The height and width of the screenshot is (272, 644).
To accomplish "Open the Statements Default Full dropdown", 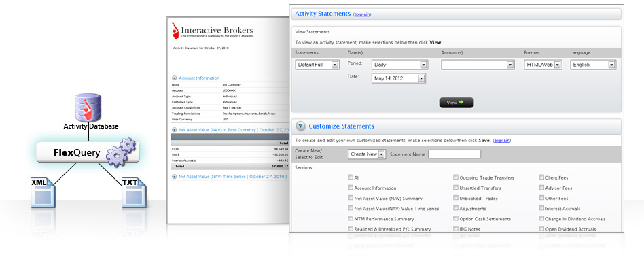I will click(x=317, y=65).
